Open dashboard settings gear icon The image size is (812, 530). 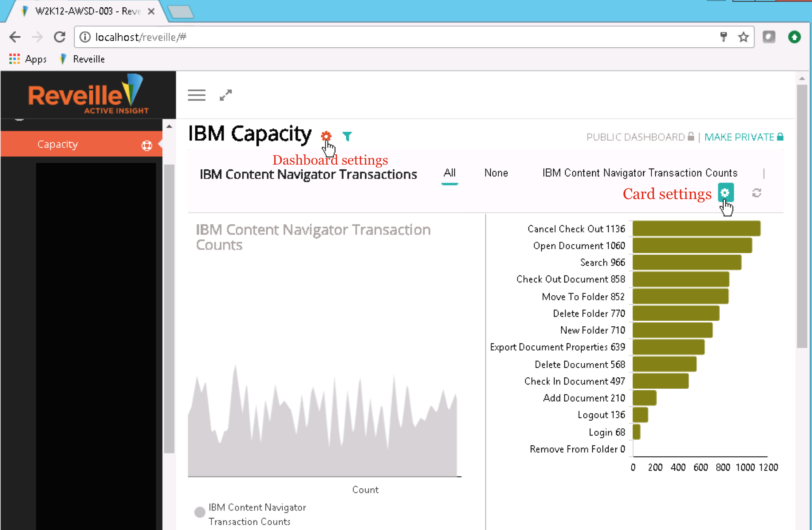pyautogui.click(x=326, y=136)
